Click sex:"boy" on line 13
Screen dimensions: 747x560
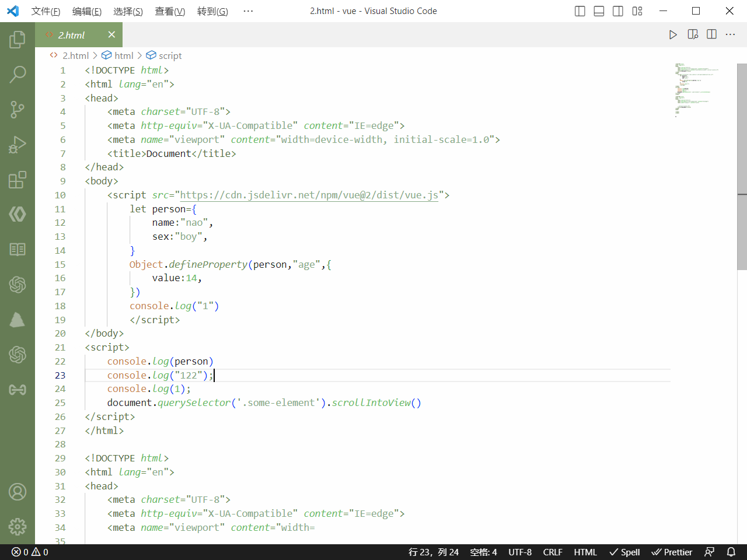[178, 236]
